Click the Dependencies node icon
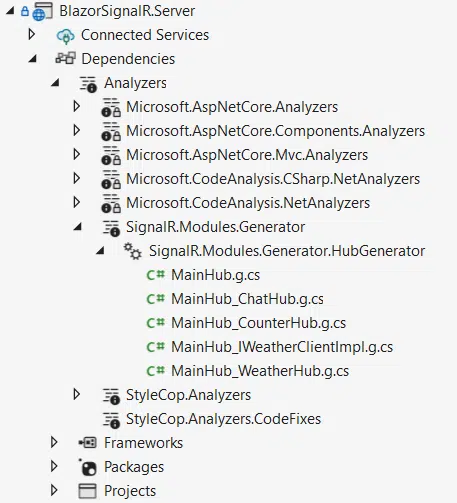457x503 pixels. 65,59
